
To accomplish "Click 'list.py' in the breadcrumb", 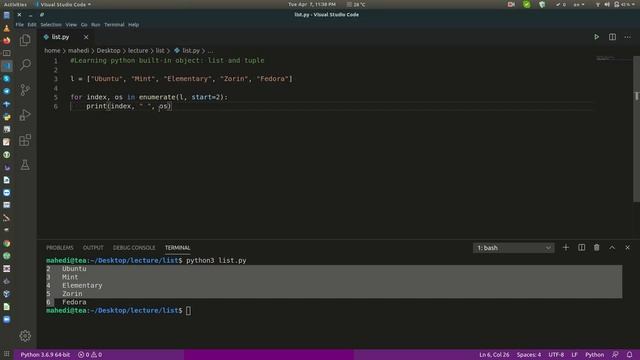I will 191,51.
